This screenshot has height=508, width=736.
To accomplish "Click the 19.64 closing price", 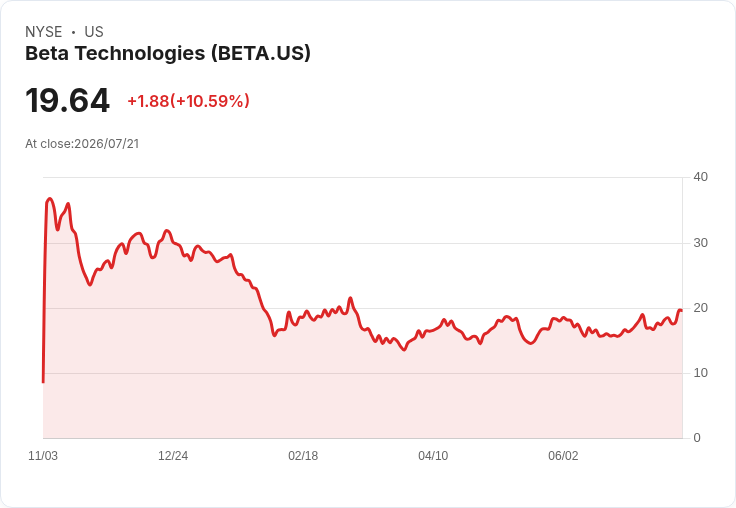I will [x=67, y=101].
